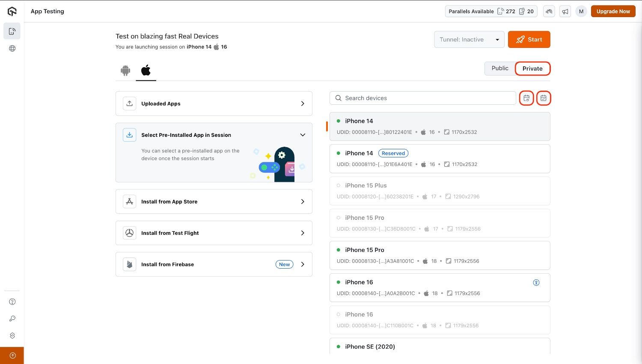Switch to Private devices toggle
642x364 pixels.
(x=532, y=68)
